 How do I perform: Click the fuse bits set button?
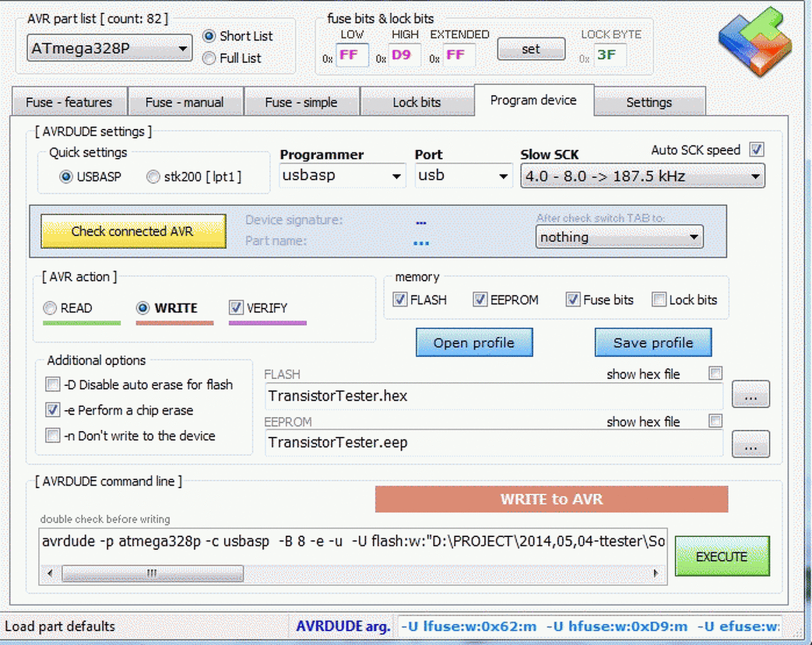click(531, 49)
